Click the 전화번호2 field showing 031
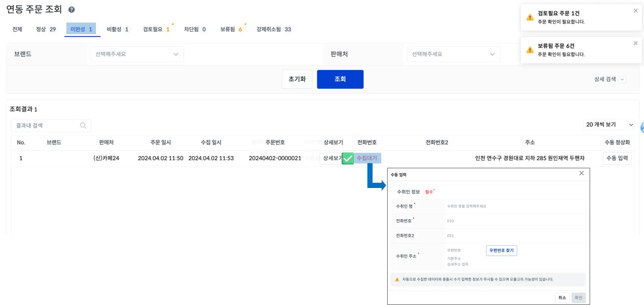Image resolution: width=644 pixels, height=305 pixels. tap(515, 236)
